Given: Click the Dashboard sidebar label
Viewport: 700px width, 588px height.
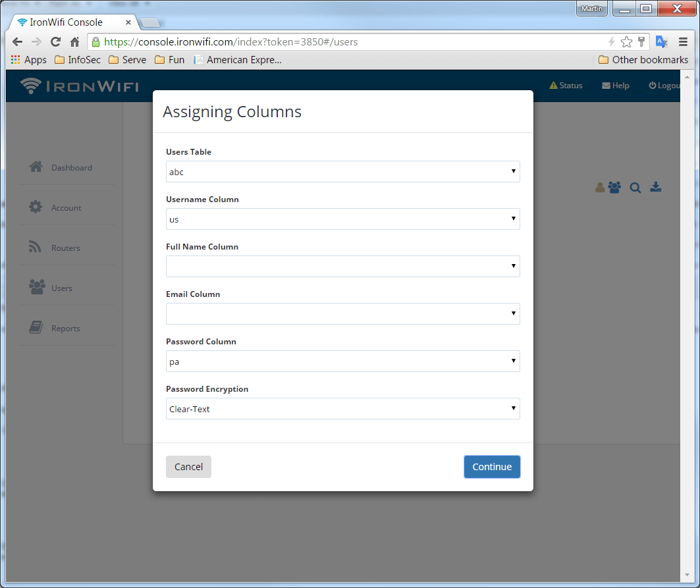Looking at the screenshot, I should (x=72, y=167).
